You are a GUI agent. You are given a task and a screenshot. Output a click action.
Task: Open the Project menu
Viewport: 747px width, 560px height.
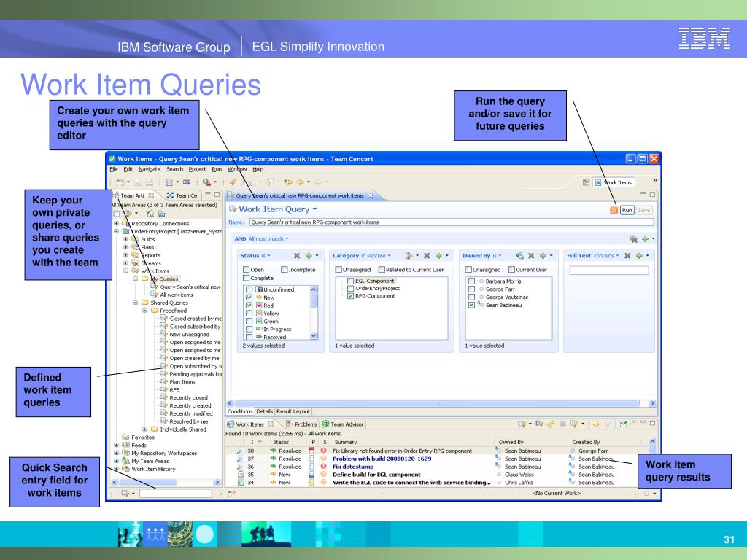tap(197, 169)
